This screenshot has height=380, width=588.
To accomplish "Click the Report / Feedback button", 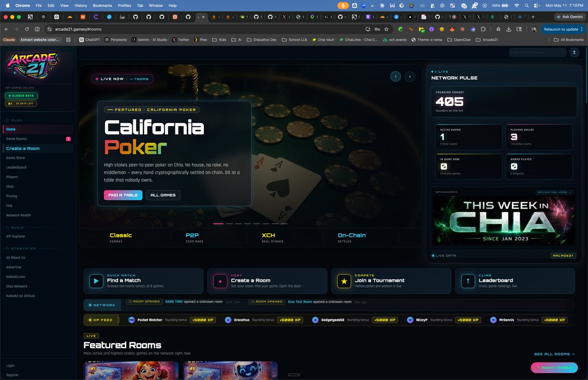I will pyautogui.click(x=554, y=367).
